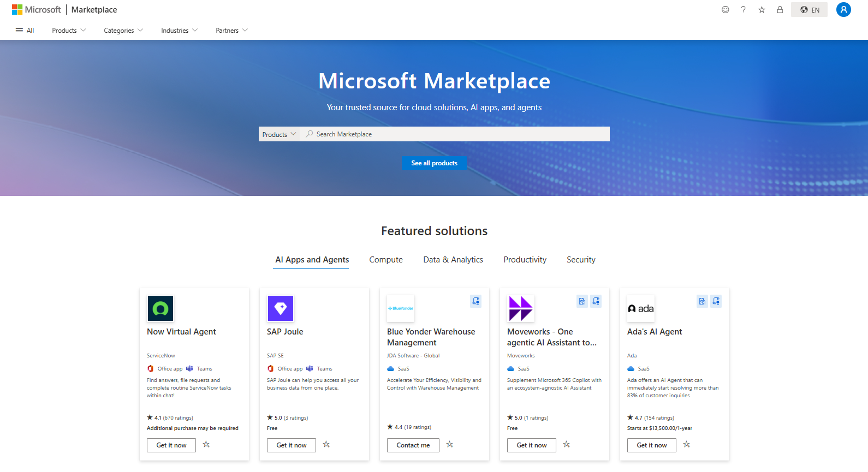Screen dimensions: 868x472
Task: Click badge icon on Blue Yonder card
Action: coord(476,301)
